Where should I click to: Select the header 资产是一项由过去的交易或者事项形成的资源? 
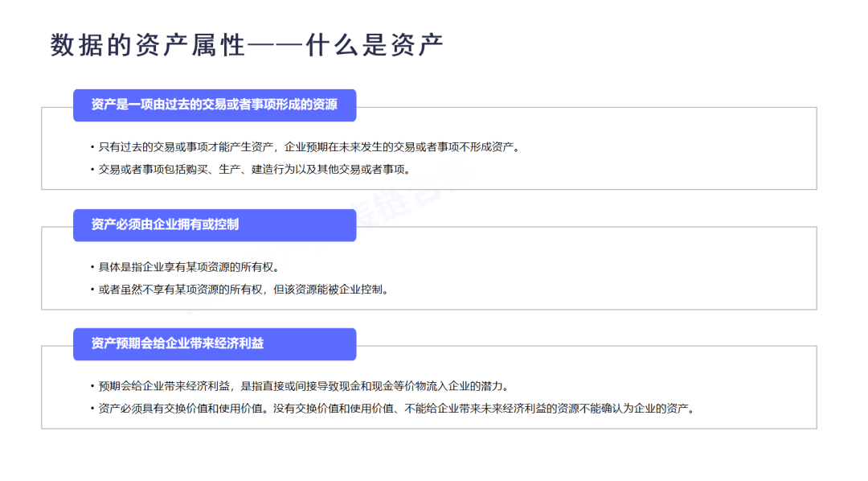tap(214, 105)
